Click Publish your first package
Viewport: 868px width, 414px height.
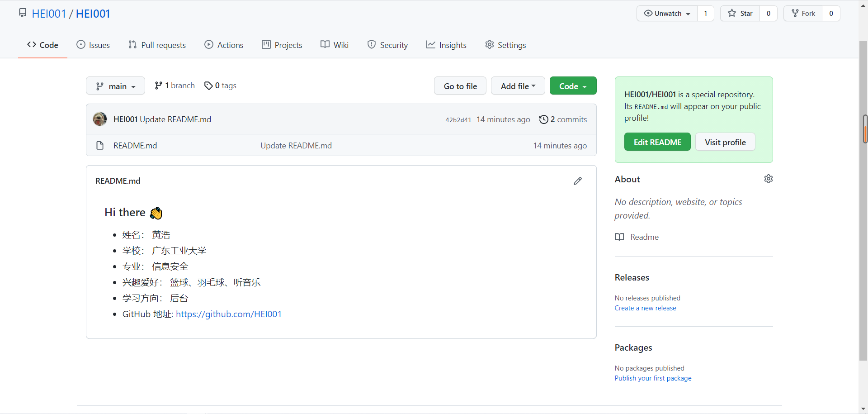point(653,378)
